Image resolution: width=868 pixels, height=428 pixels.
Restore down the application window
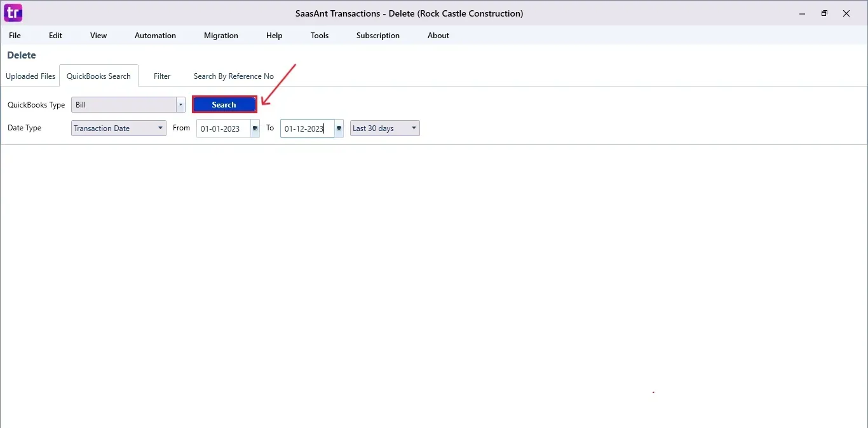click(824, 13)
